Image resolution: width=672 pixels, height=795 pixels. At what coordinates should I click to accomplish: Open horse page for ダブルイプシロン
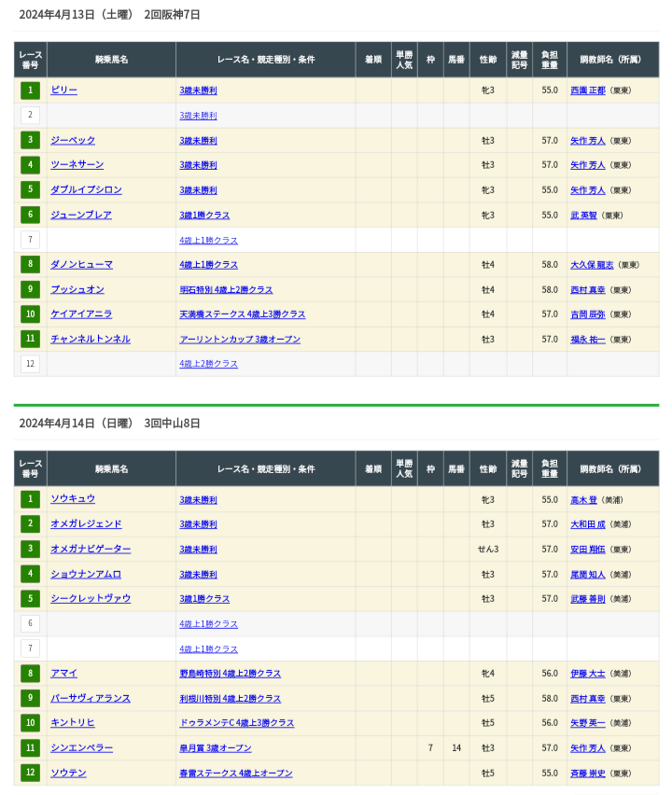click(x=86, y=190)
